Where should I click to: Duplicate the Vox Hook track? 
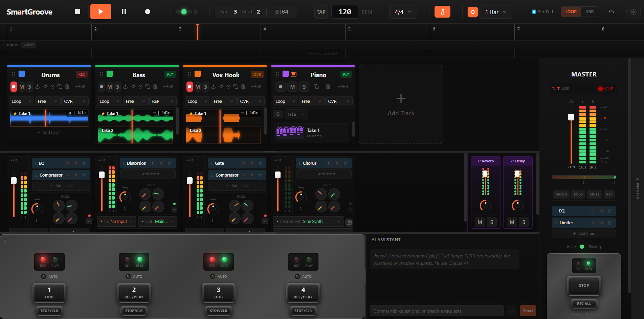tap(236, 87)
